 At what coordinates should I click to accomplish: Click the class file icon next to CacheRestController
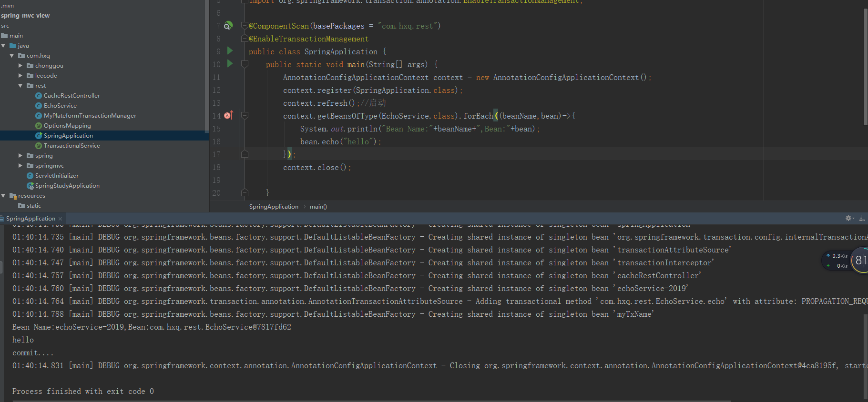[x=39, y=96]
